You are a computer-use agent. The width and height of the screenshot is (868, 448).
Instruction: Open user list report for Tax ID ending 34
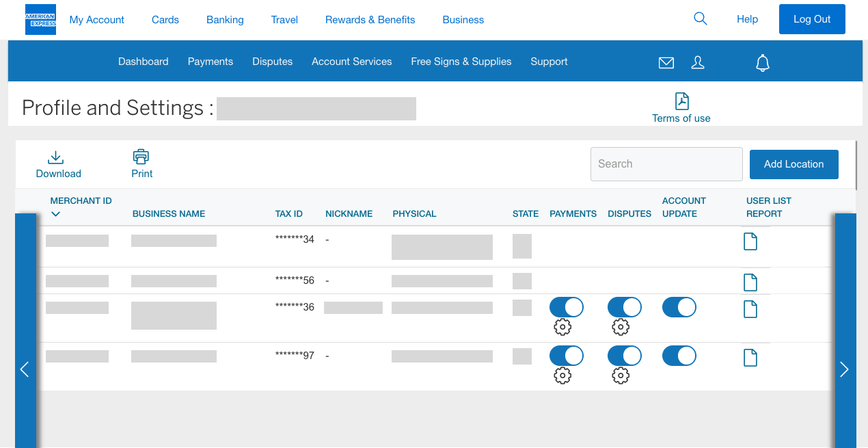tap(750, 241)
